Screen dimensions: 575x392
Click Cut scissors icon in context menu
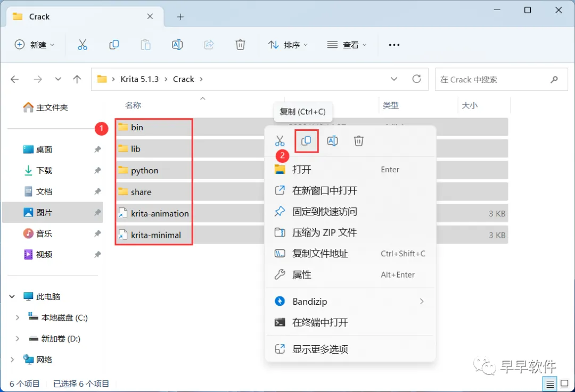point(280,140)
